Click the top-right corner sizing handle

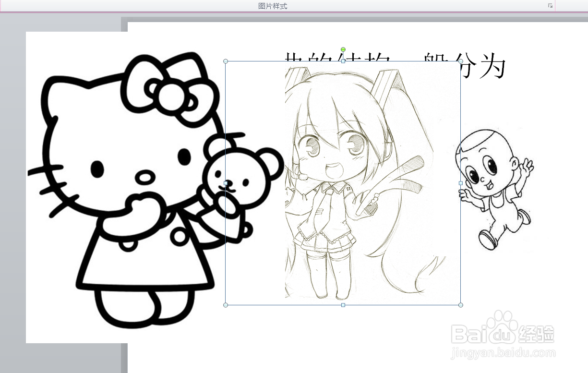click(461, 61)
